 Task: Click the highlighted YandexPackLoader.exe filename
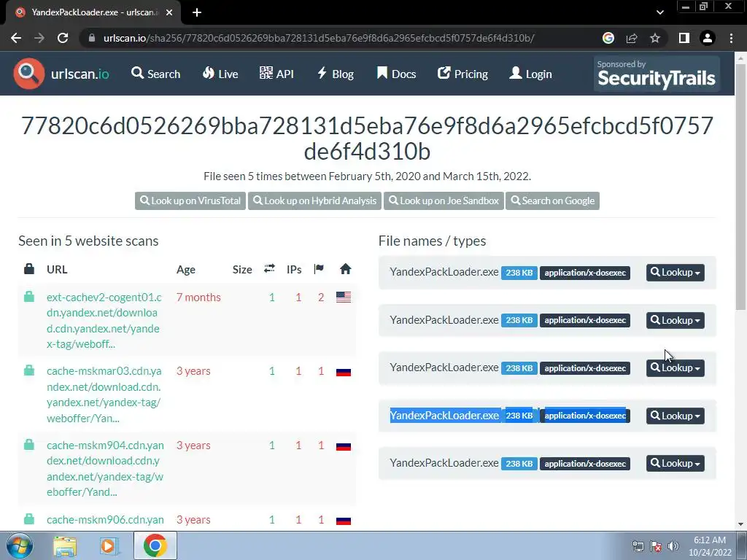click(x=444, y=415)
